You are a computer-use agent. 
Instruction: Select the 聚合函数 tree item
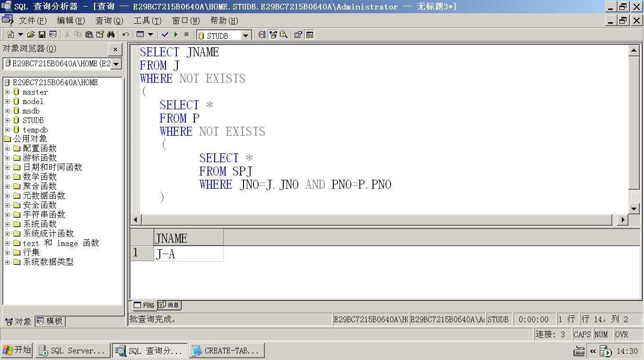[x=40, y=186]
